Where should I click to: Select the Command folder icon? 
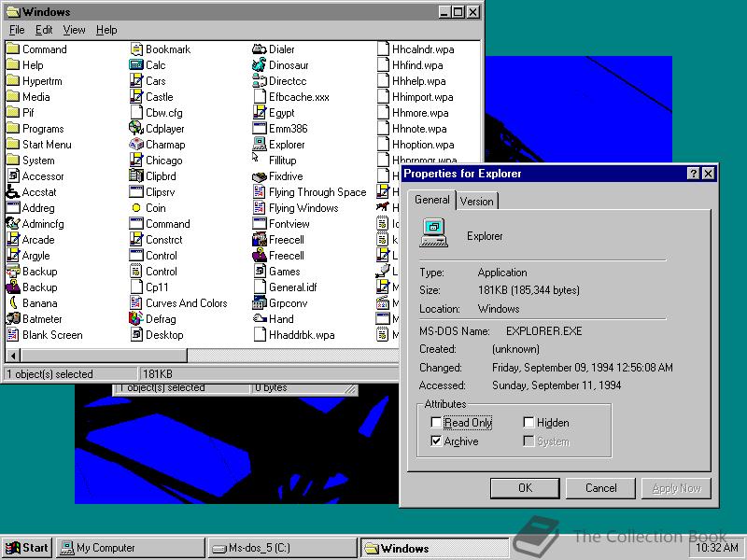pos(13,49)
